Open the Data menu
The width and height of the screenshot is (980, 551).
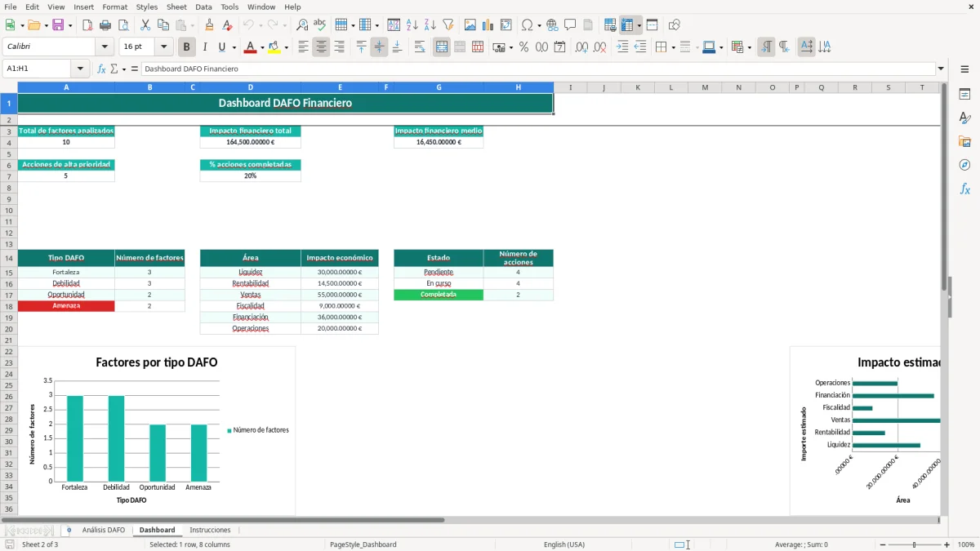point(203,7)
